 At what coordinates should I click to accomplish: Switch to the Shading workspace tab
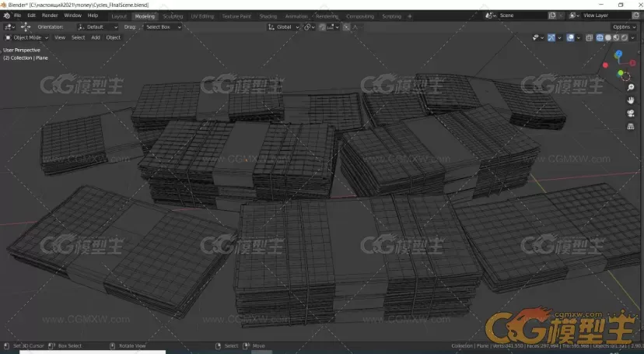tap(268, 16)
